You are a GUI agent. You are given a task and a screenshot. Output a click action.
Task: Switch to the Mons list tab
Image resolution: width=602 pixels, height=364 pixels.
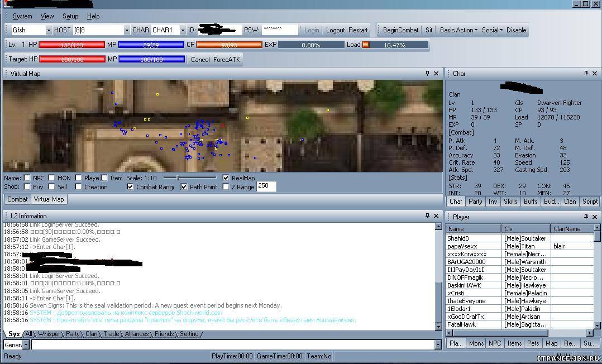(476, 343)
